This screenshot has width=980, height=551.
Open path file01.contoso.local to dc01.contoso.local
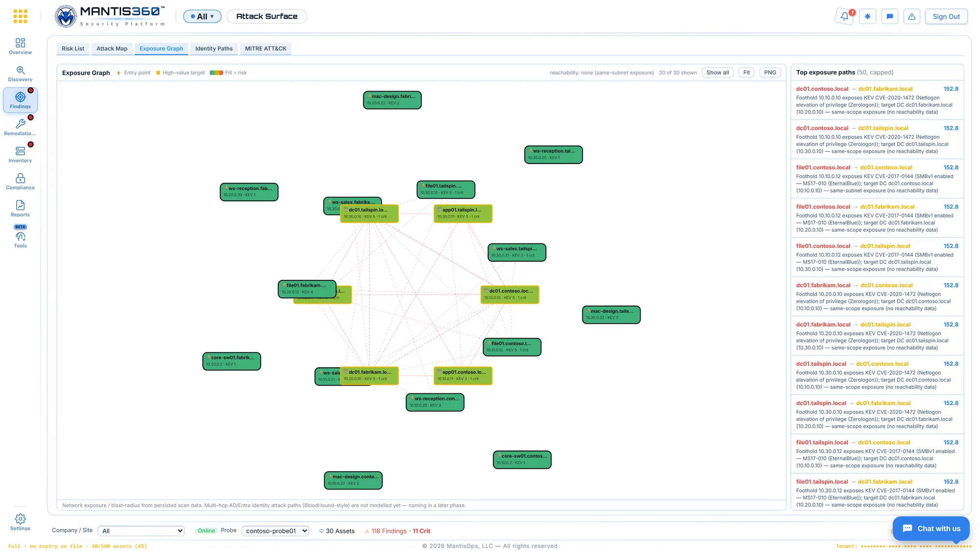point(877,179)
